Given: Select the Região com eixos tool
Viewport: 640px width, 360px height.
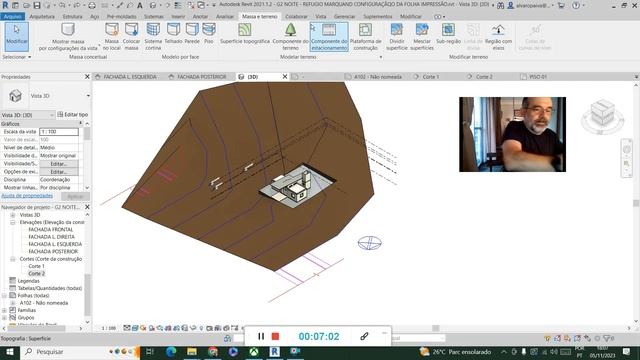Looking at the screenshot, I should pyautogui.click(x=498, y=36).
